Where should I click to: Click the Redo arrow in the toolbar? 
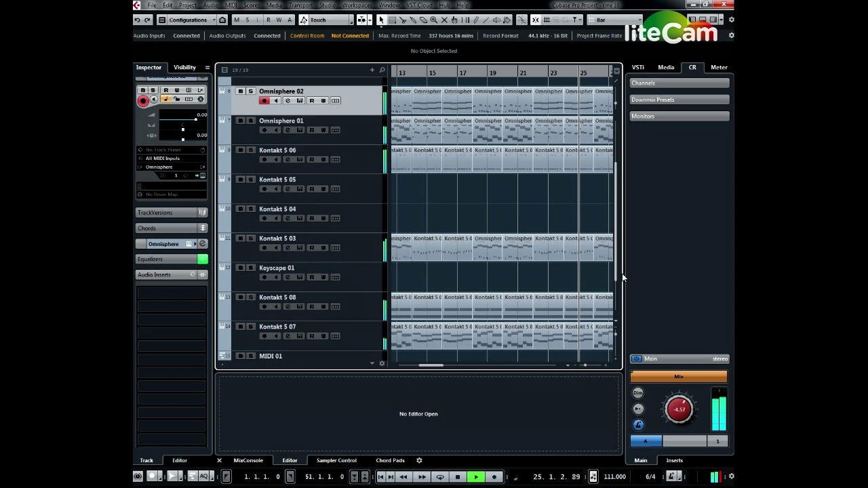(147, 20)
